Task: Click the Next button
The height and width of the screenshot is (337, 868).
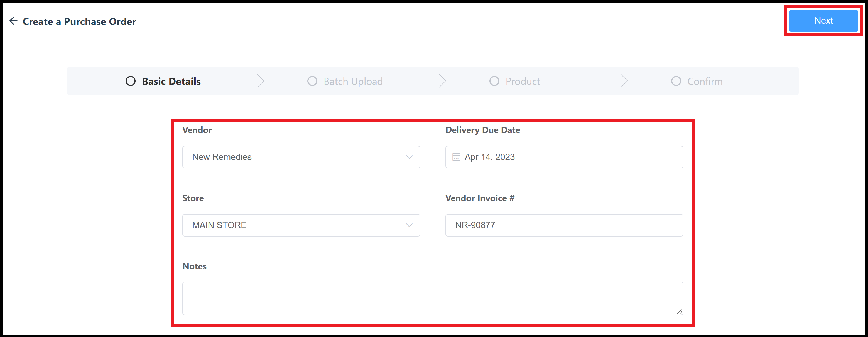Action: [823, 21]
